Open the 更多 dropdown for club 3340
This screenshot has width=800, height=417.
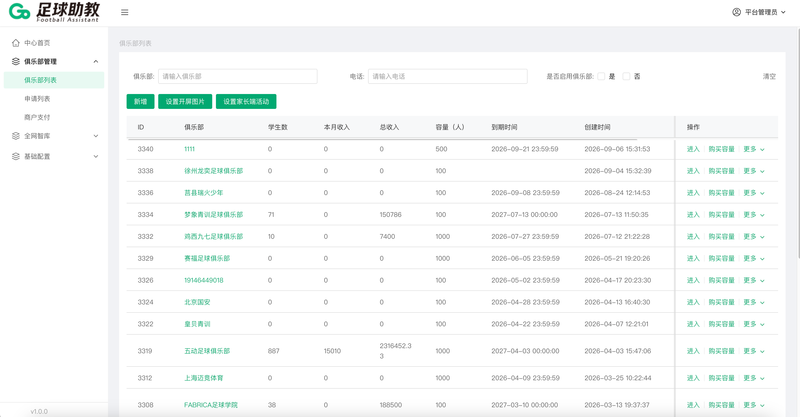(x=754, y=149)
